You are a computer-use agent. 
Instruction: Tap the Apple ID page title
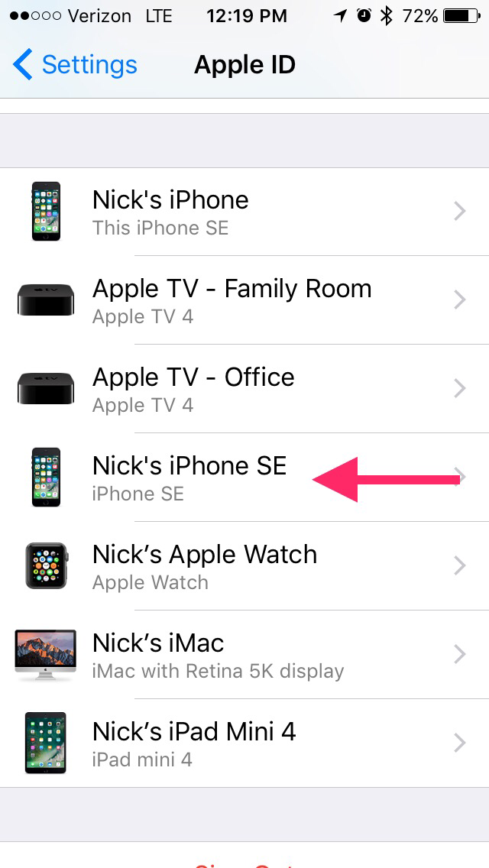pyautogui.click(x=244, y=65)
